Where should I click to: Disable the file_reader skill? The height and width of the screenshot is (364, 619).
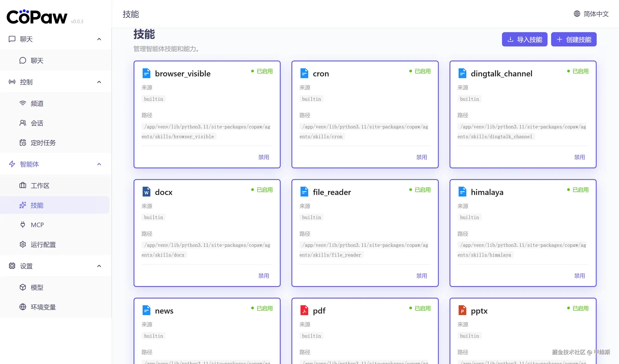(x=422, y=276)
